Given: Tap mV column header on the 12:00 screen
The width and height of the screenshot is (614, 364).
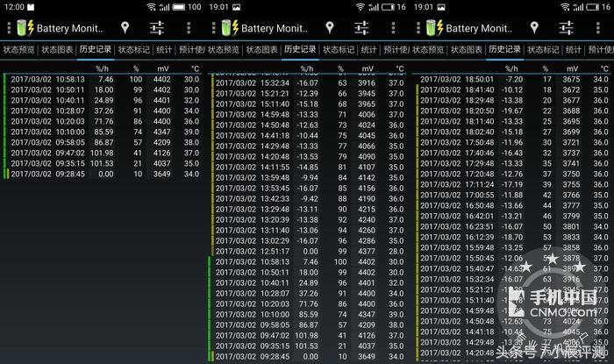Looking at the screenshot, I should pos(163,69).
